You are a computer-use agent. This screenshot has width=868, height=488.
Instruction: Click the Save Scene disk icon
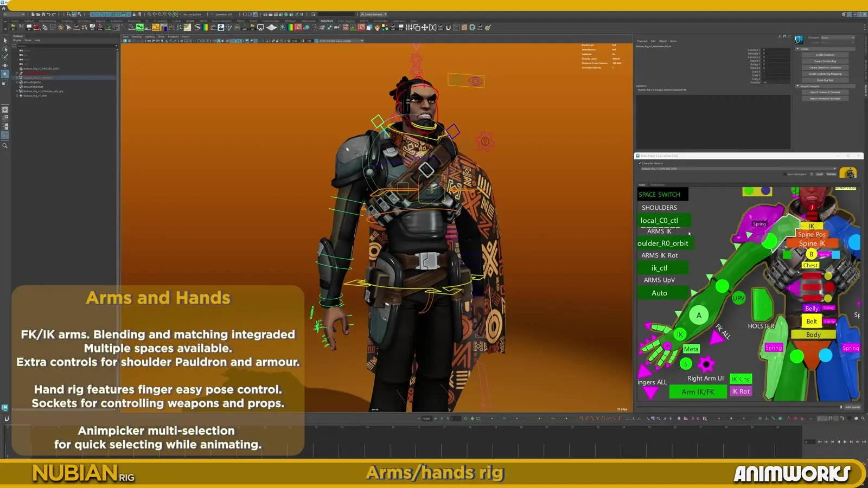pyautogui.click(x=43, y=14)
